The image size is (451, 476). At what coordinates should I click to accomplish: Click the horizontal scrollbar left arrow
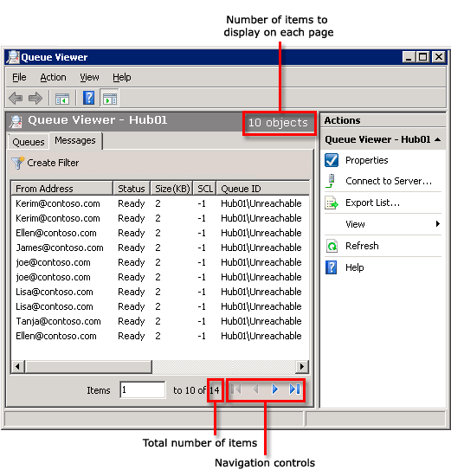(18, 366)
